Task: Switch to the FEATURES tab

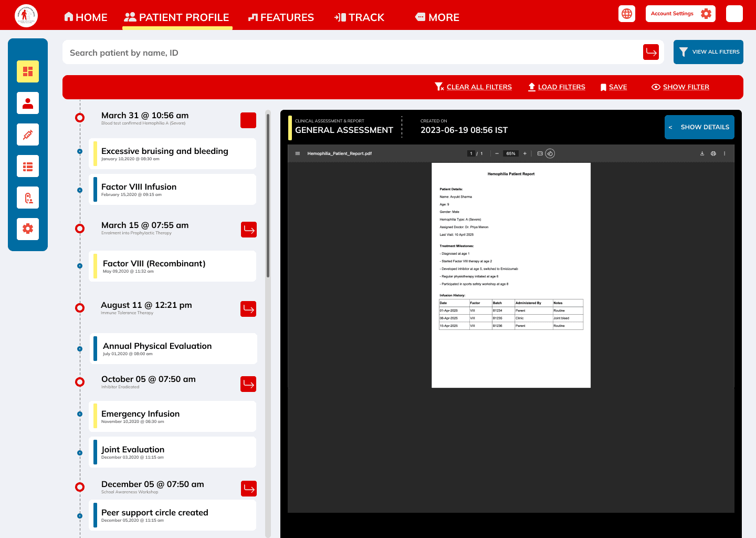Action: (x=281, y=17)
